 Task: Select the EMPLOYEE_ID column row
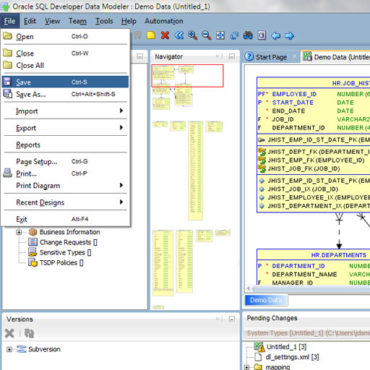[314, 94]
